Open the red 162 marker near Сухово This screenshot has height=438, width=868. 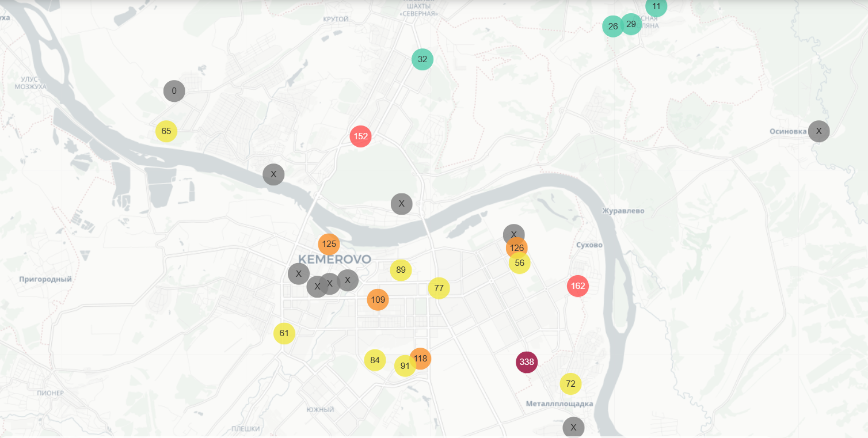pos(577,286)
